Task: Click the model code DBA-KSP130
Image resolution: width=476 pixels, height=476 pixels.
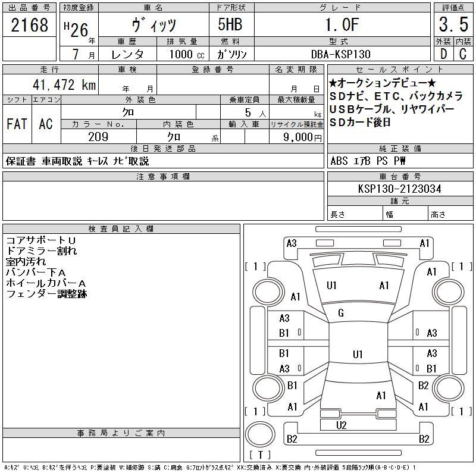Action: point(341,54)
